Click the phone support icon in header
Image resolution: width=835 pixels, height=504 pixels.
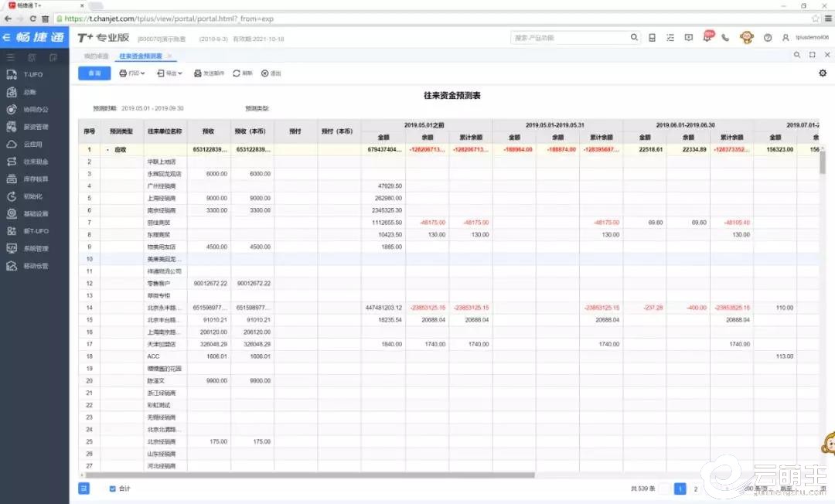pyautogui.click(x=725, y=37)
